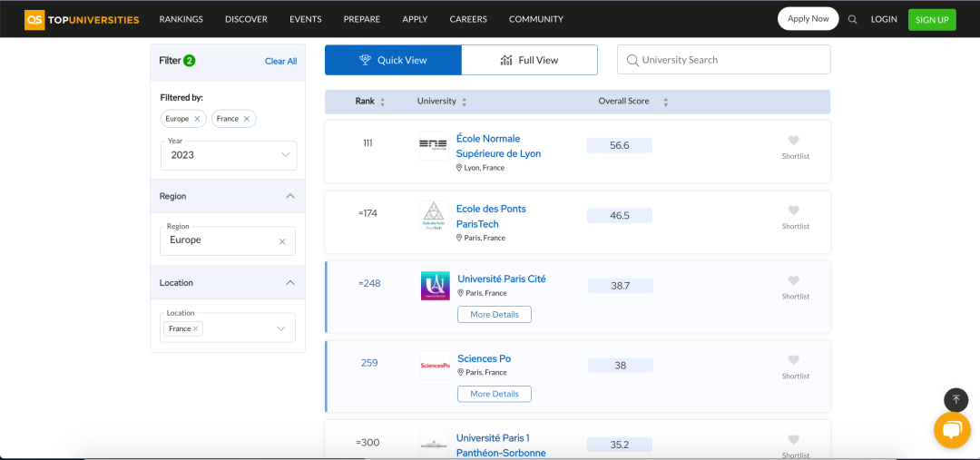The image size is (980, 460).
Task: Sort by the University column arrows
Action: [465, 102]
